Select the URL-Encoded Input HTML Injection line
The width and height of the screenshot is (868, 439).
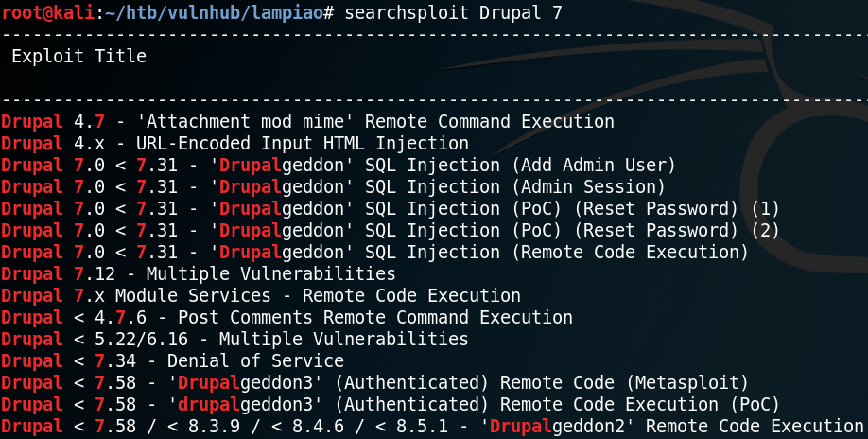(x=234, y=144)
